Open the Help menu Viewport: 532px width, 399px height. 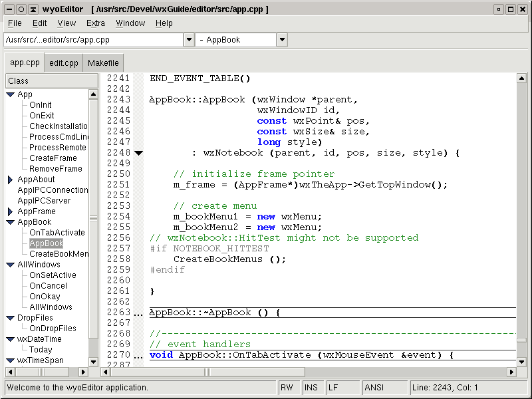[x=164, y=23]
